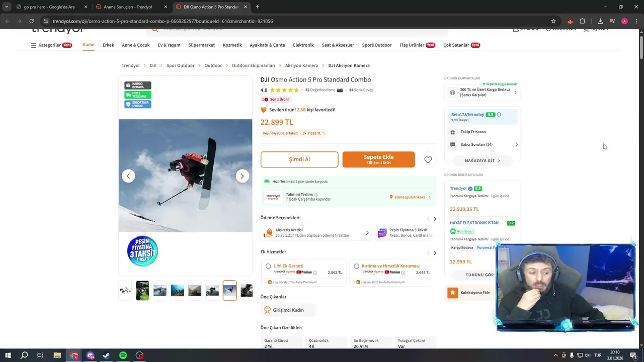Open a new browser tab
The image size is (644, 362).
258,7
